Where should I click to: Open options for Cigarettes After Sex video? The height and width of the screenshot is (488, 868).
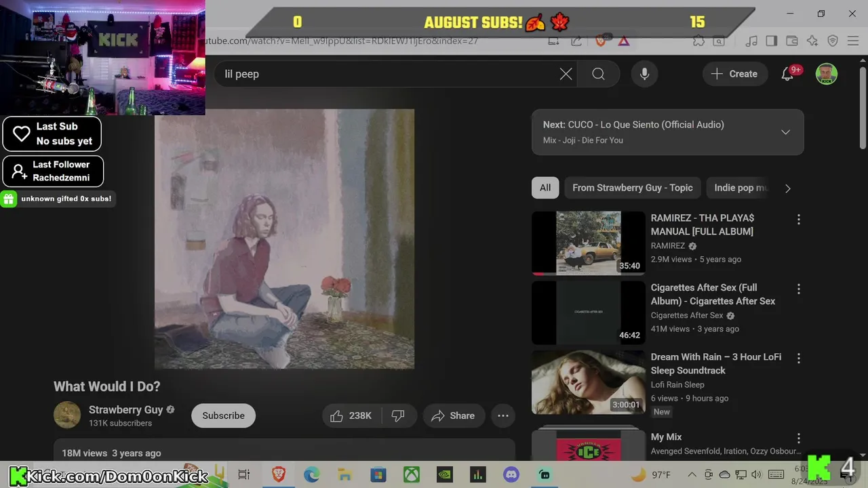click(x=798, y=289)
